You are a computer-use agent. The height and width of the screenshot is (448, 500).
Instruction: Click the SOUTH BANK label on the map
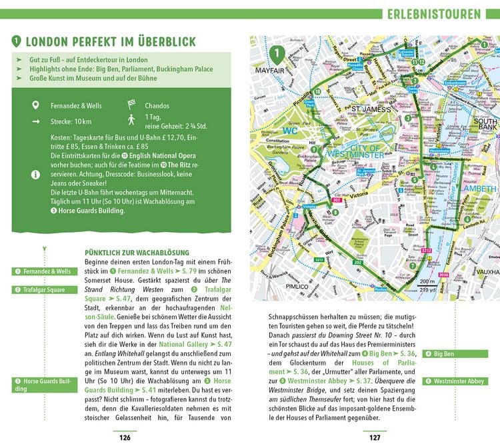click(485, 124)
